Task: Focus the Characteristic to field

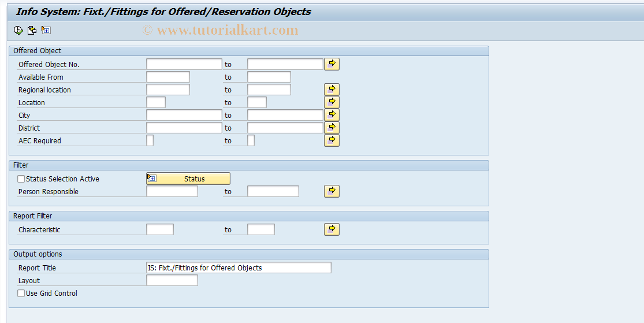Action: pyautogui.click(x=261, y=230)
